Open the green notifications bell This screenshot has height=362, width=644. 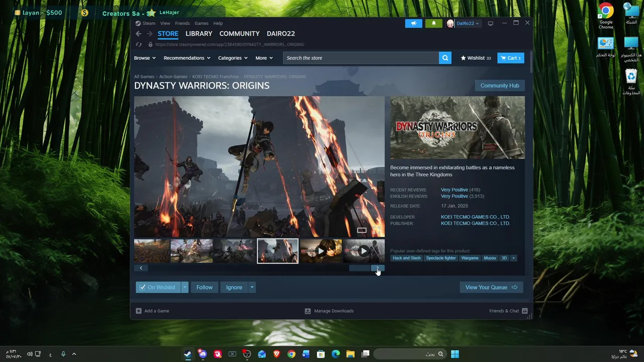pyautogui.click(x=434, y=23)
